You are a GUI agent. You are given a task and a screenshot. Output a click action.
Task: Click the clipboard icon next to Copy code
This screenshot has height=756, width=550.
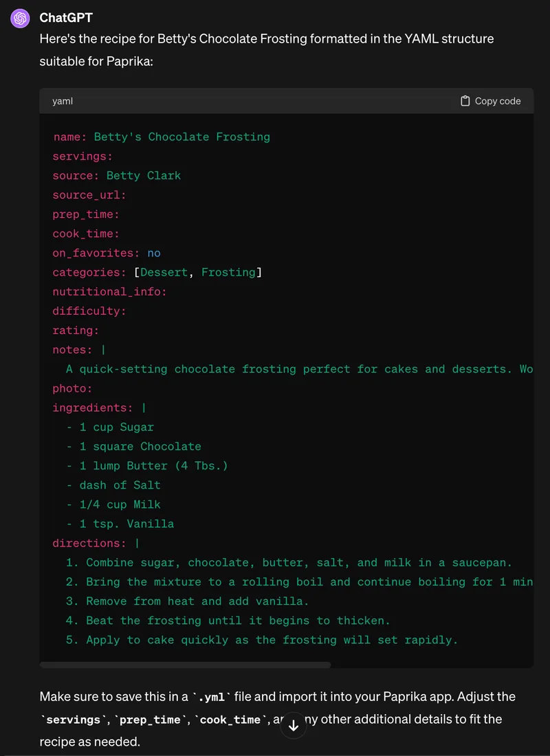[x=467, y=100]
